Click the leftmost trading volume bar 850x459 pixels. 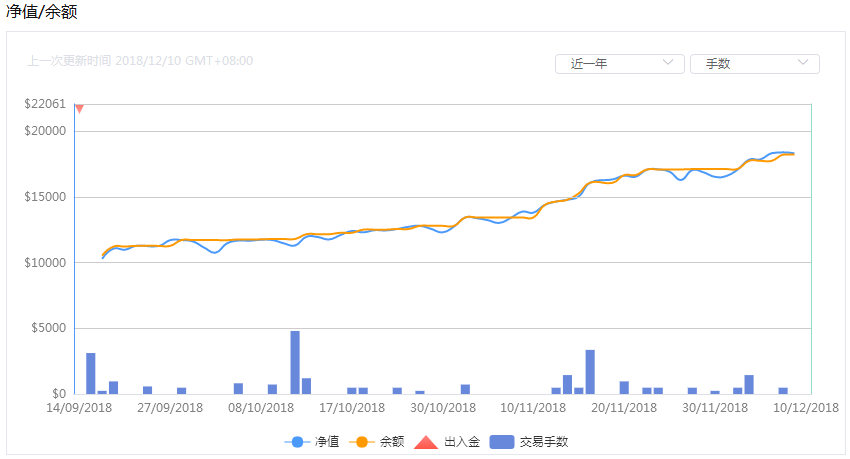(x=90, y=373)
